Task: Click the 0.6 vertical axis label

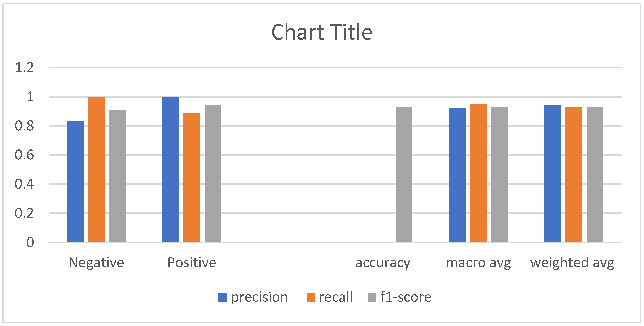Action: tap(24, 155)
